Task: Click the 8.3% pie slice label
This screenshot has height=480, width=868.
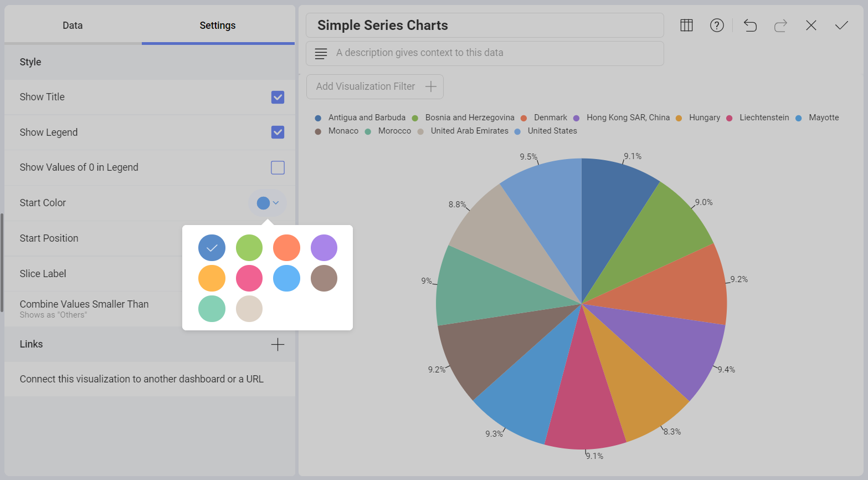Action: 672,432
